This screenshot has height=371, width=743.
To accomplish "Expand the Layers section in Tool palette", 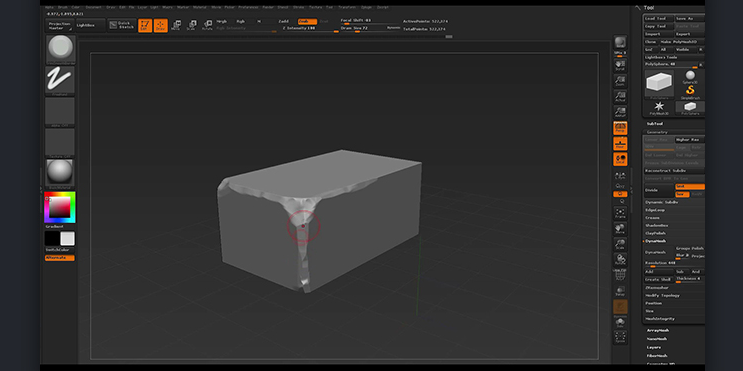I will (x=654, y=347).
